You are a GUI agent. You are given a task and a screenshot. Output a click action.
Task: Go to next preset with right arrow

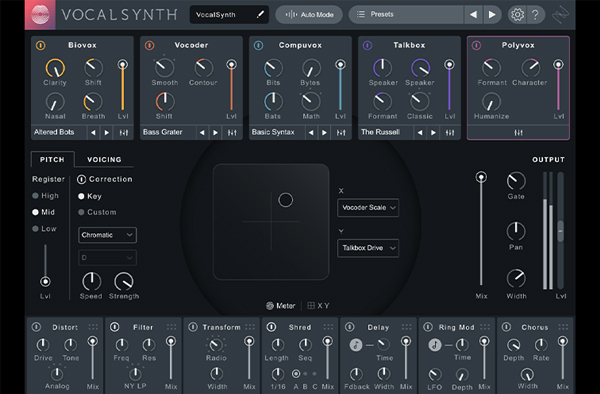coord(492,15)
